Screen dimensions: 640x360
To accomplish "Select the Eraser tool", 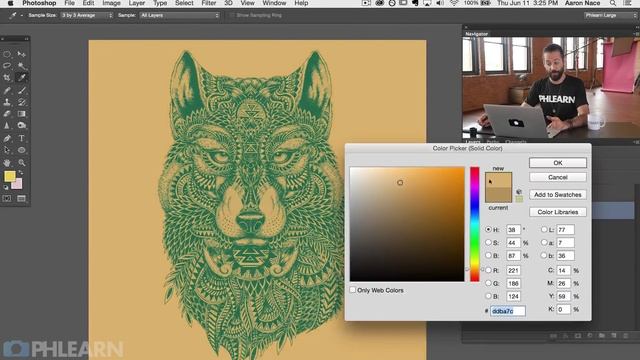I will pyautogui.click(x=7, y=114).
